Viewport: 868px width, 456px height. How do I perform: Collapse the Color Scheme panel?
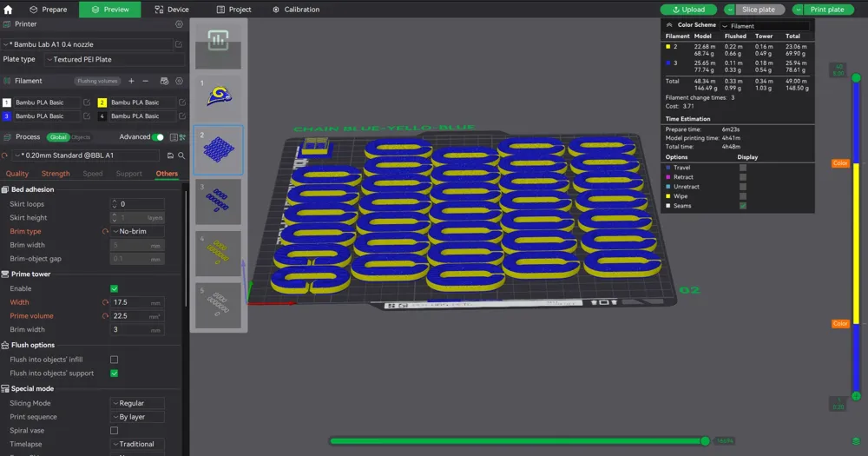669,26
